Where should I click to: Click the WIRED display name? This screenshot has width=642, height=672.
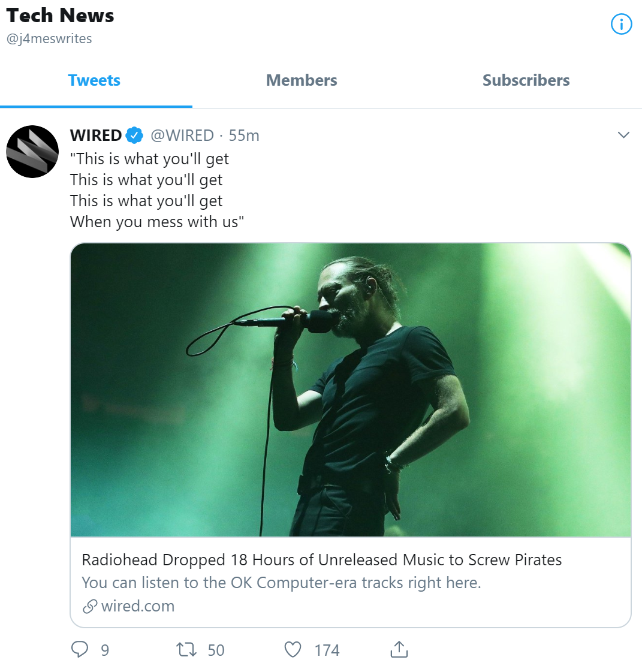point(96,135)
